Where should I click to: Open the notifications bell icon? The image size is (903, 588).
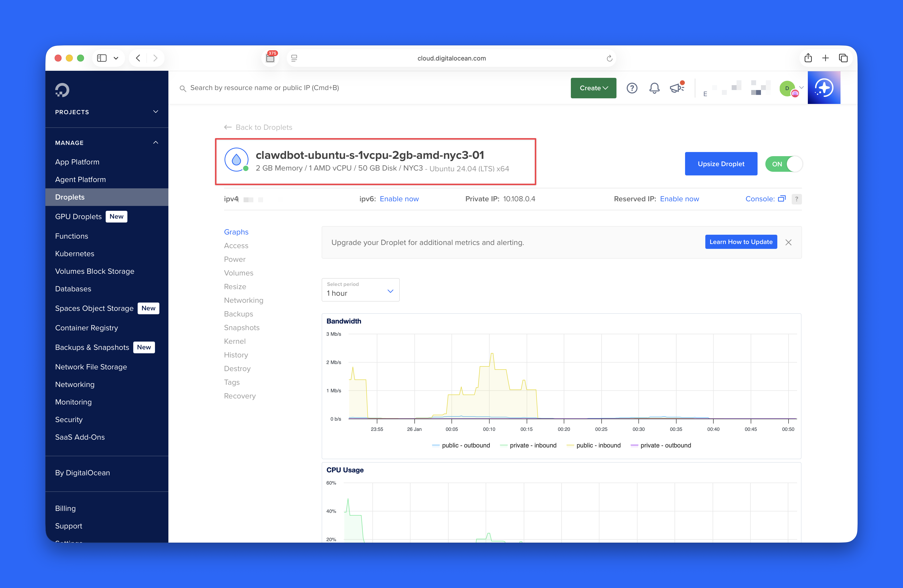coord(654,88)
